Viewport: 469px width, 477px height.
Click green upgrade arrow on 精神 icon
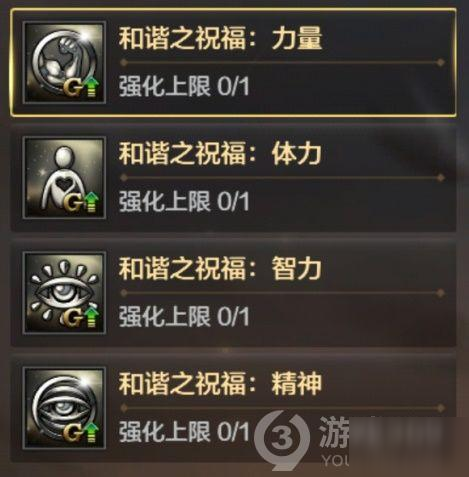[92, 432]
